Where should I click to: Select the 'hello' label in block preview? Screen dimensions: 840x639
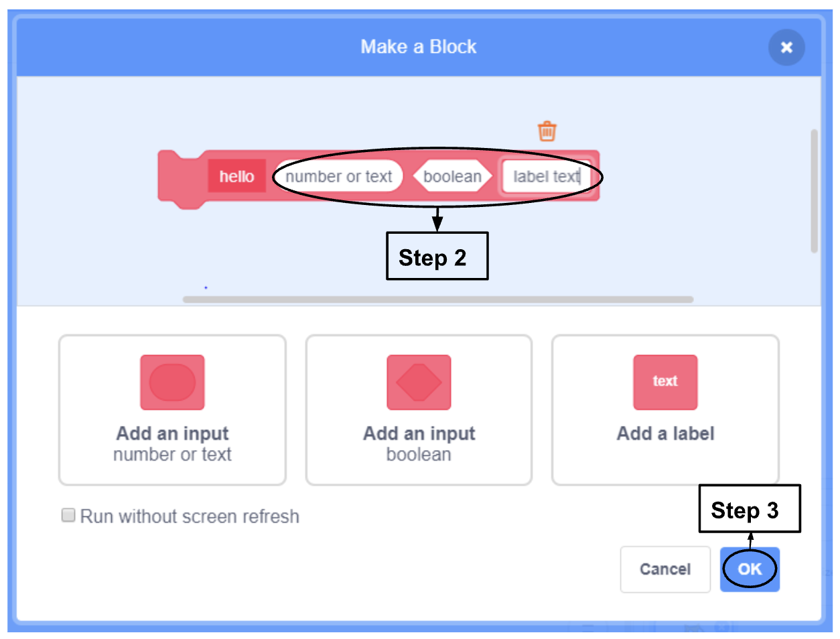pos(236,176)
